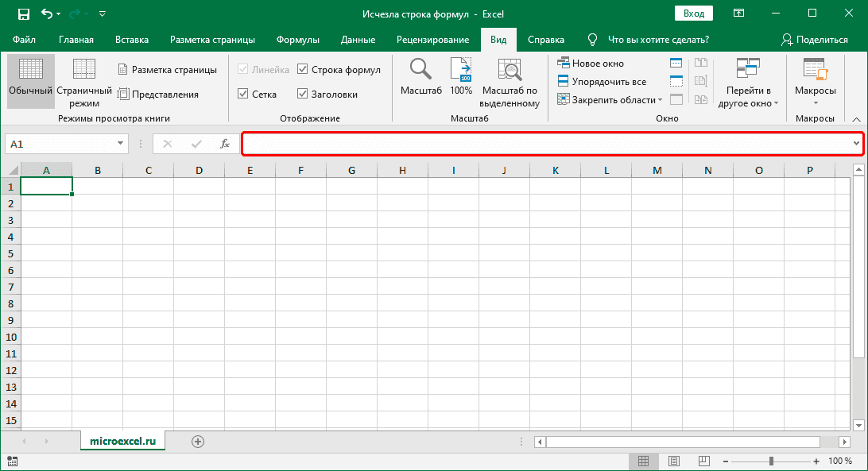Image resolution: width=868 pixels, height=471 pixels.
Task: Click the Поделиться share button
Action: tap(815, 40)
